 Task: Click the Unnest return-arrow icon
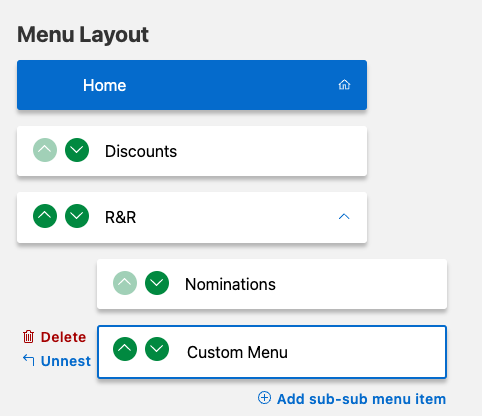click(29, 360)
